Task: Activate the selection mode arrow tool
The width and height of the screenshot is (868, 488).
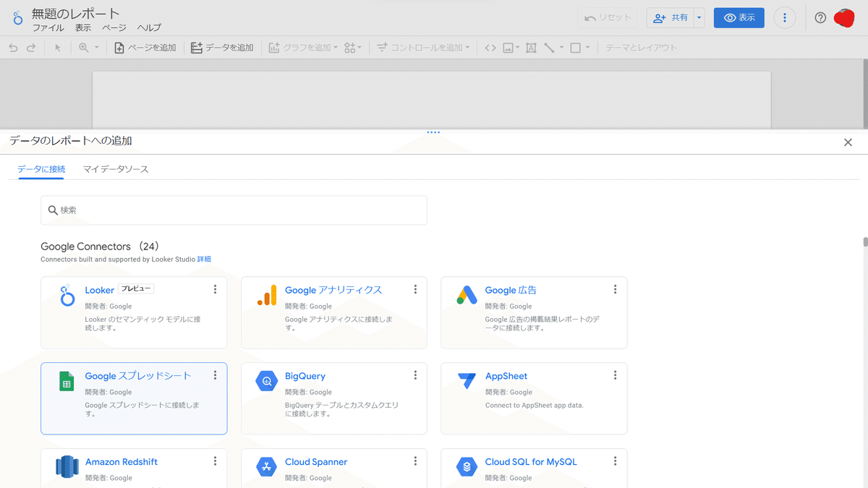Action: pyautogui.click(x=58, y=48)
